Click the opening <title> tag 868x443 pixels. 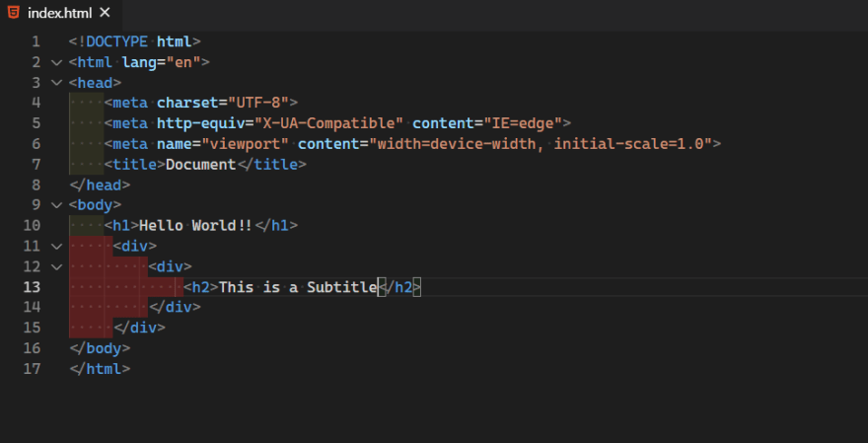pyautogui.click(x=135, y=165)
